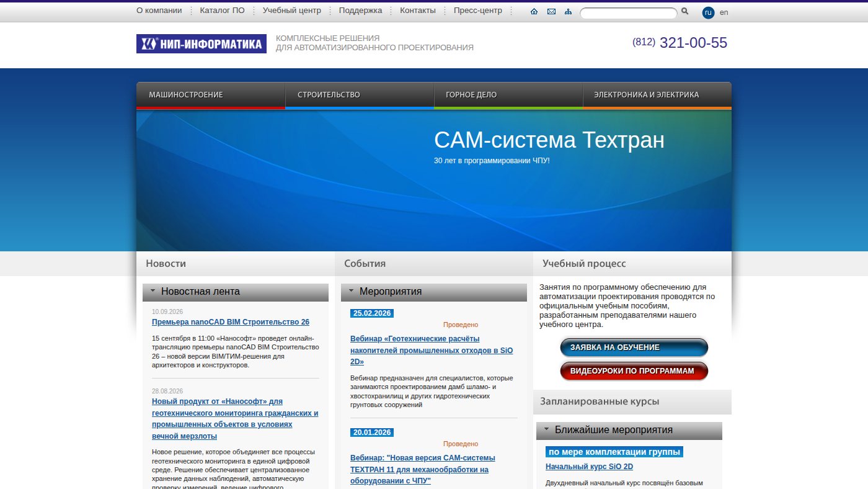Click the События column heading
868x489 pixels.
[x=365, y=264]
